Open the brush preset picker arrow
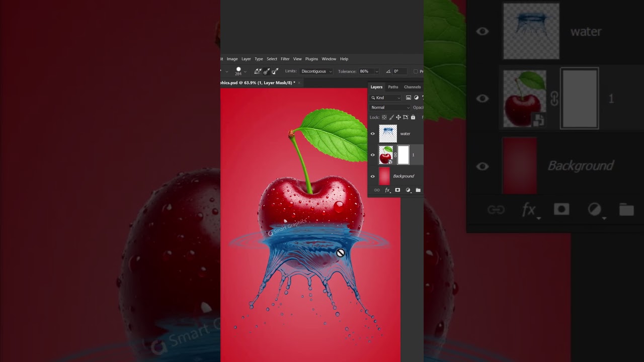This screenshot has height=362, width=644. pos(245,71)
